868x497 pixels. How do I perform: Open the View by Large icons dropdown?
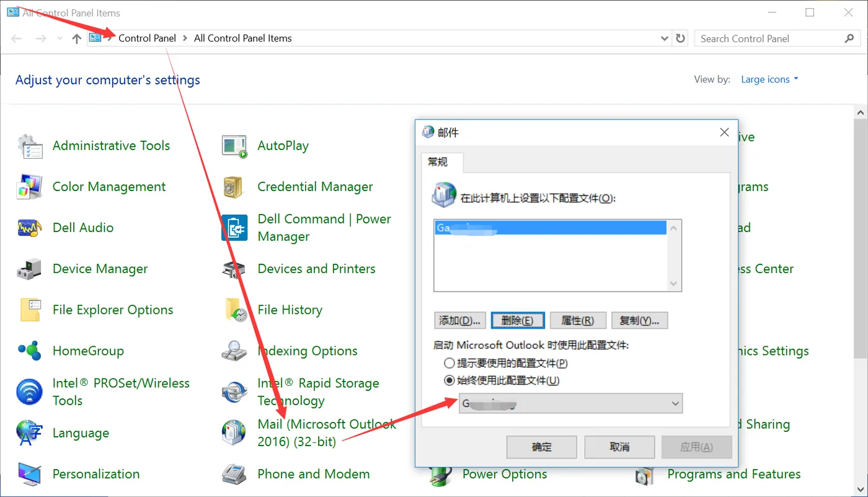769,79
